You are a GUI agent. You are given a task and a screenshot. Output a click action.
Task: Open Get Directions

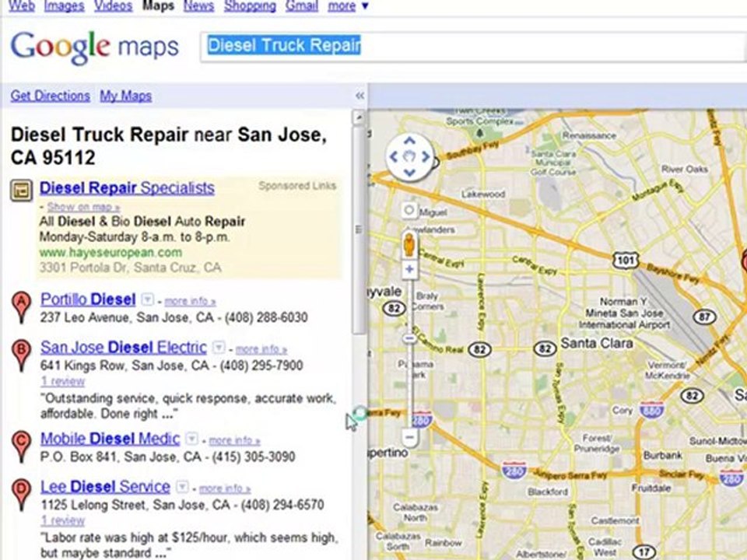point(50,96)
